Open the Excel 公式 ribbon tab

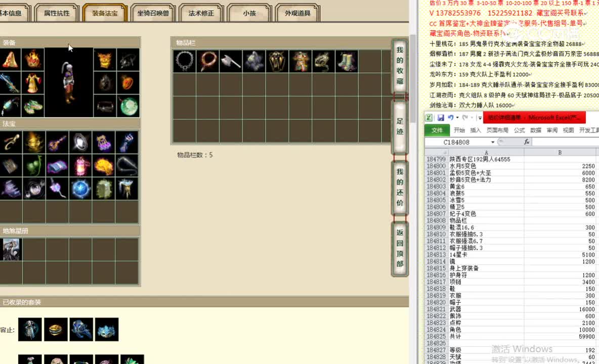(519, 130)
